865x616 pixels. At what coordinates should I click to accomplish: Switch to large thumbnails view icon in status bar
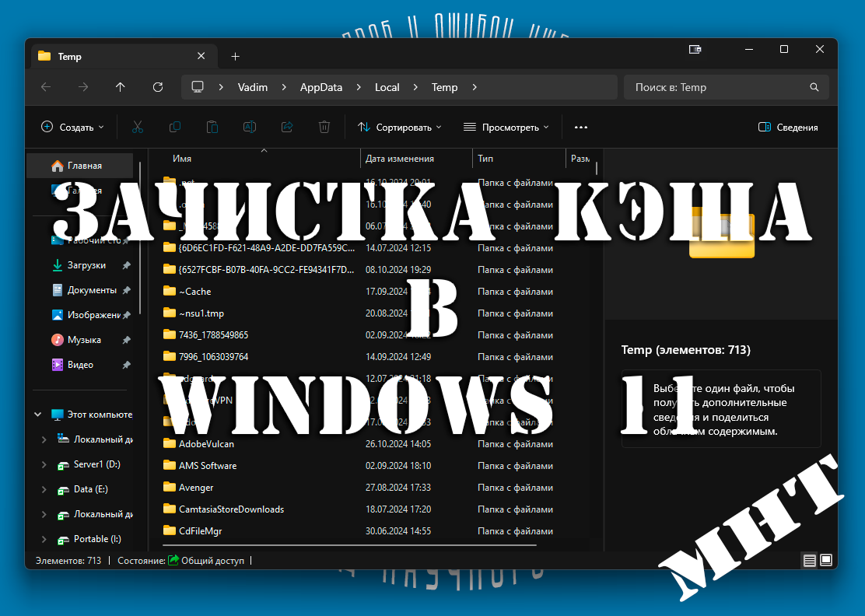pyautogui.click(x=826, y=560)
